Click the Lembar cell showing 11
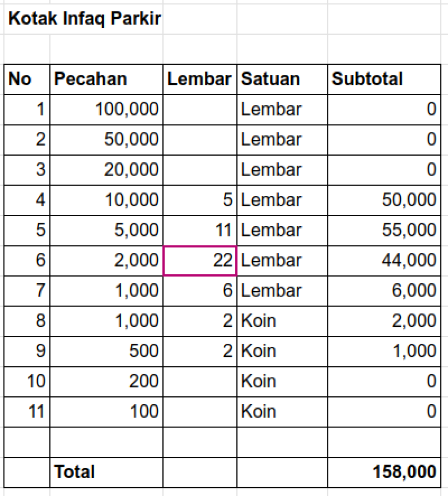The width and height of the screenshot is (448, 496). pos(200,230)
